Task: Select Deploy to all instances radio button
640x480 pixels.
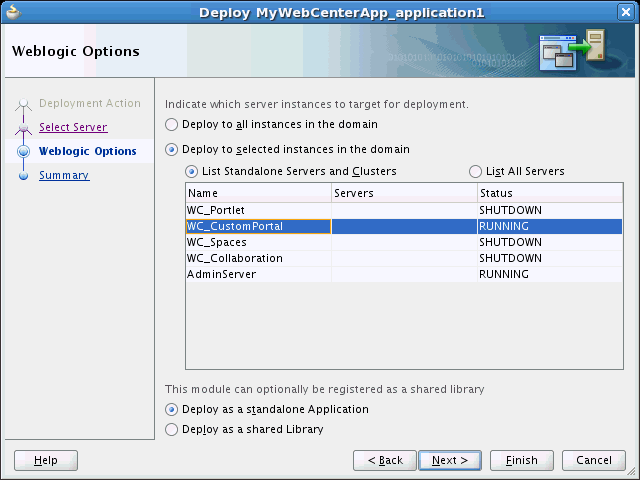Action: coord(171,124)
